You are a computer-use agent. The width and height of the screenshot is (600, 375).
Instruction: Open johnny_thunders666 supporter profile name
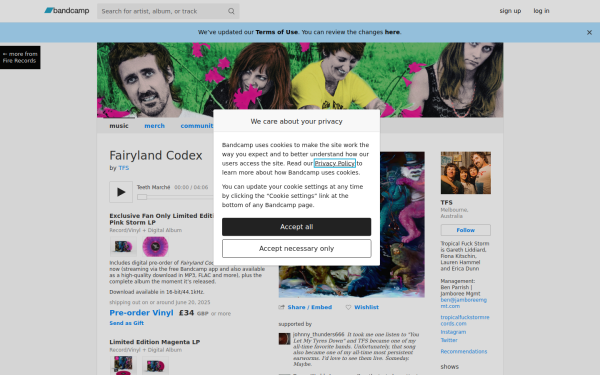click(318, 334)
